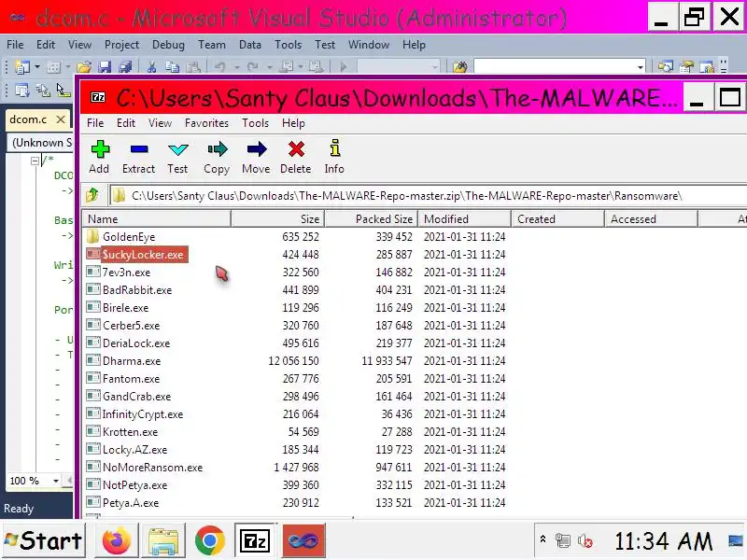
Task: Click the network tray icon
Action: [563, 541]
